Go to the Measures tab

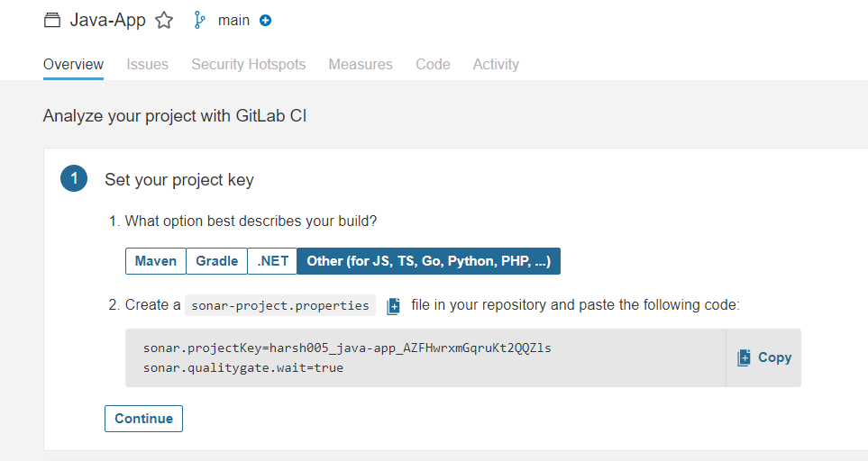point(361,64)
